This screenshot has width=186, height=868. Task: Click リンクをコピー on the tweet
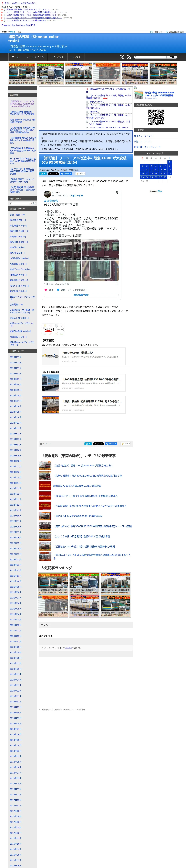point(80,290)
